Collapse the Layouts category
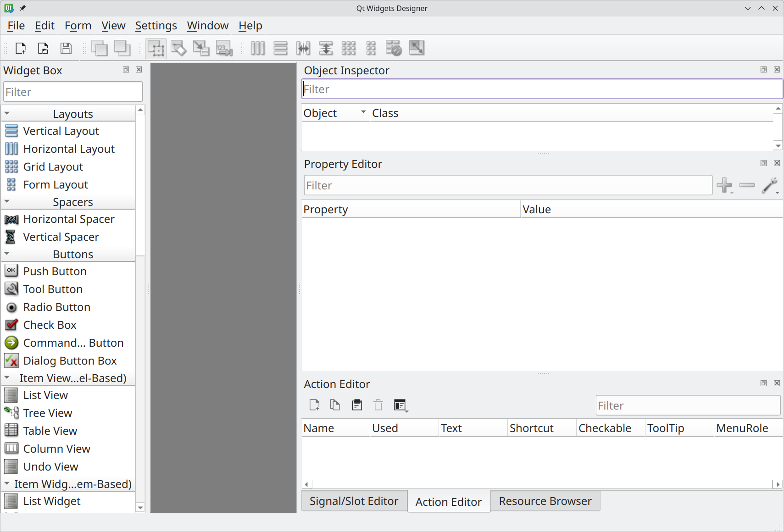 [7, 113]
